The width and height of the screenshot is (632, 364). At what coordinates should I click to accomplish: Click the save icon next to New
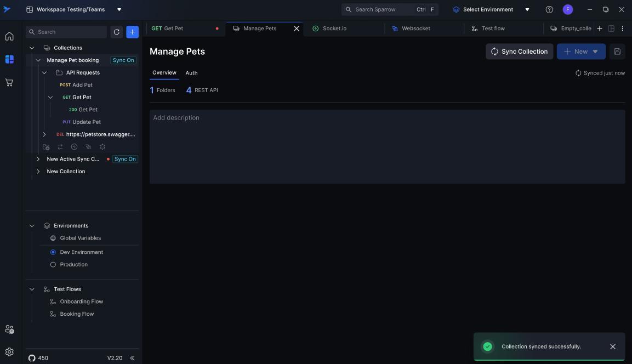tap(617, 52)
